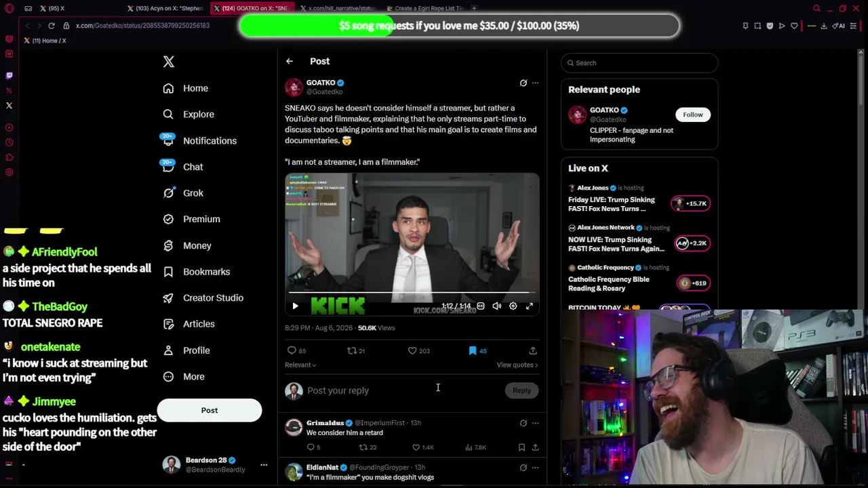Open the more options menu on GOATKO's post

point(535,83)
